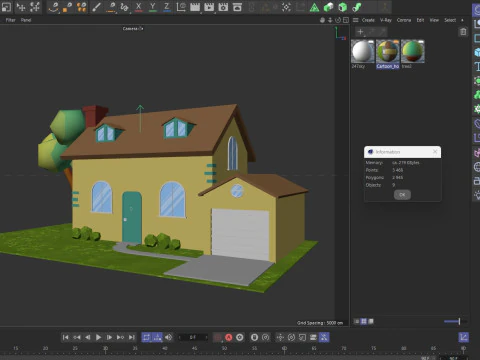Image resolution: width=480 pixels, height=360 pixels.
Task: Select the tree2 material thumbnail
Action: click(413, 51)
